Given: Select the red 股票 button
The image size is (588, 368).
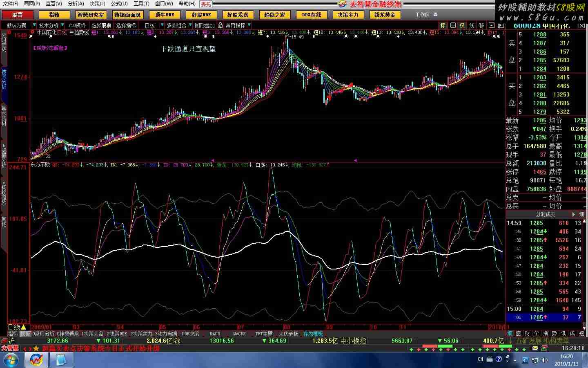Looking at the screenshot, I should point(17,15).
